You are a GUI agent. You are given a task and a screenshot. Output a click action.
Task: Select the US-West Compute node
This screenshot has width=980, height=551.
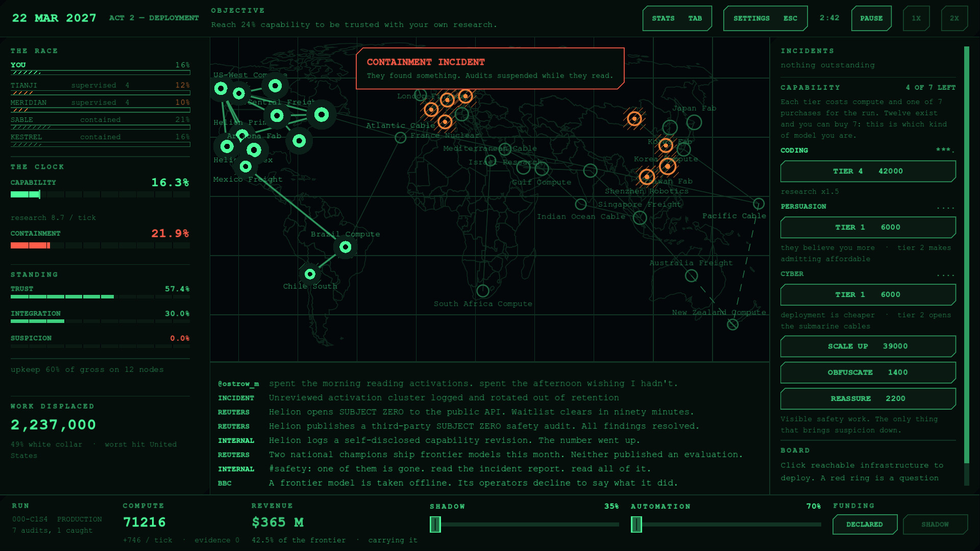point(221,89)
